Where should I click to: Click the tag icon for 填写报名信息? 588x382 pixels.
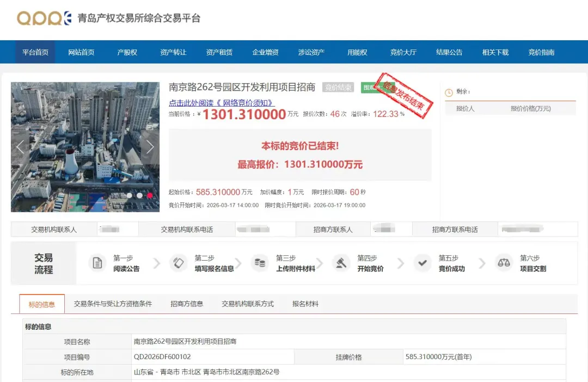(x=179, y=263)
